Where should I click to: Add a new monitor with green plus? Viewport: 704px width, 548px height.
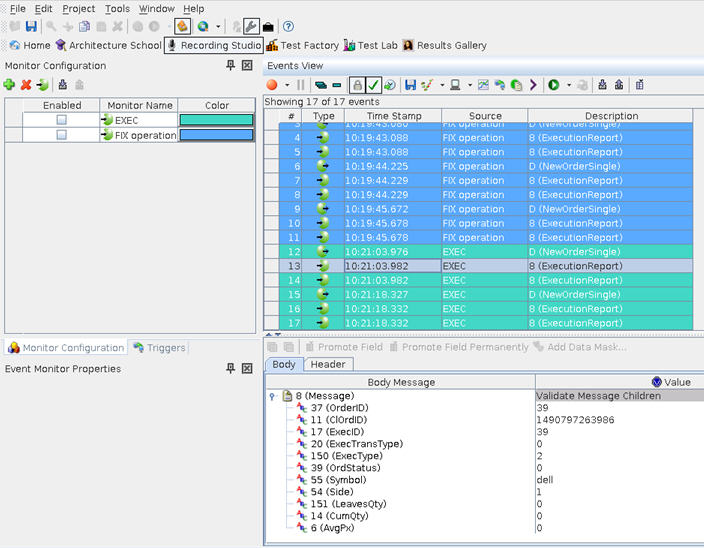click(10, 85)
